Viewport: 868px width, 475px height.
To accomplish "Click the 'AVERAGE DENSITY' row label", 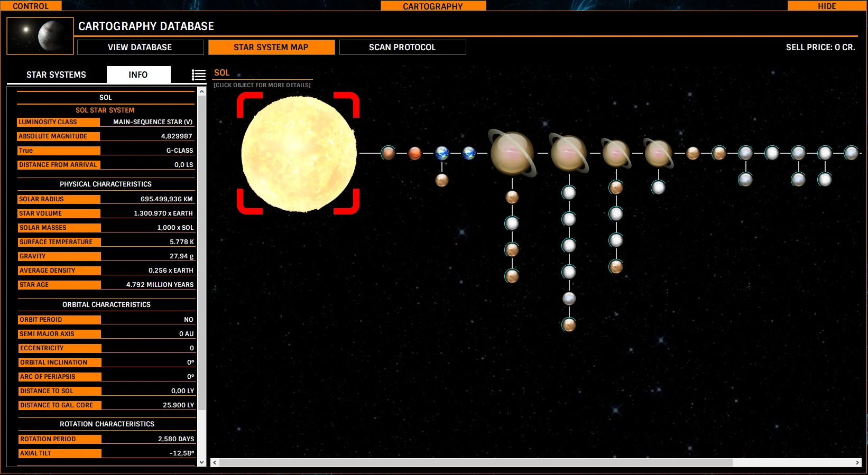I will (x=59, y=271).
